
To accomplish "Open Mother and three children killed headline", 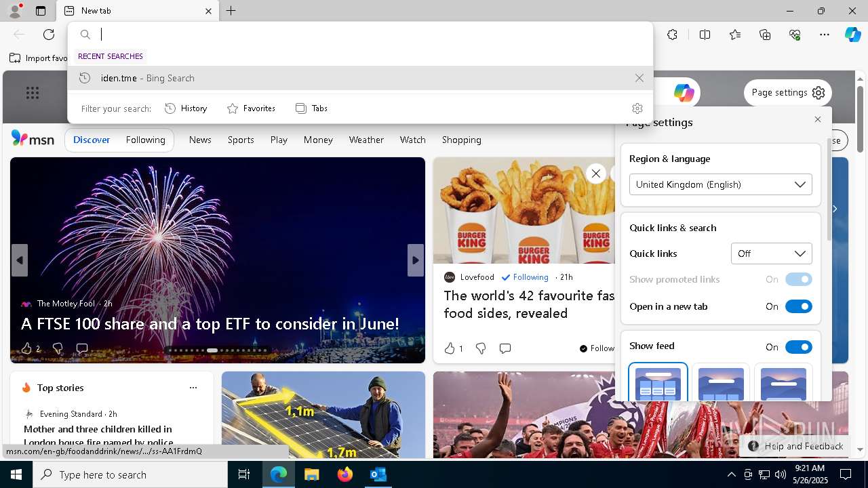I will 98,435.
